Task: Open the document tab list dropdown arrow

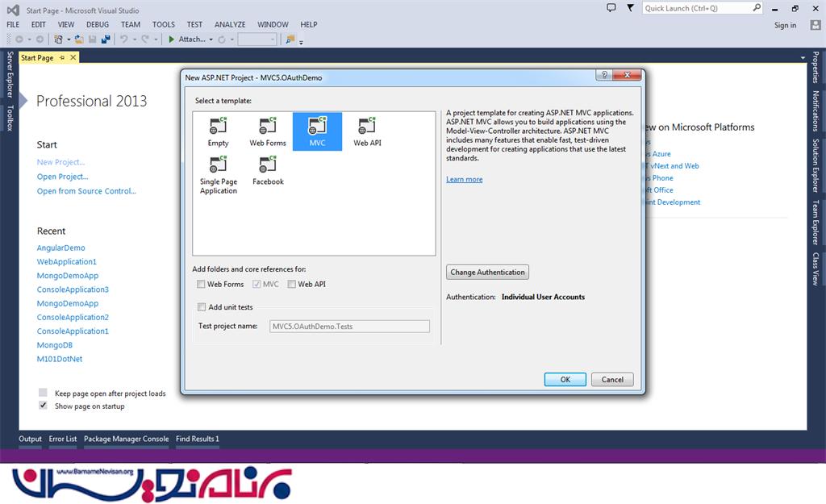Action: (803, 57)
